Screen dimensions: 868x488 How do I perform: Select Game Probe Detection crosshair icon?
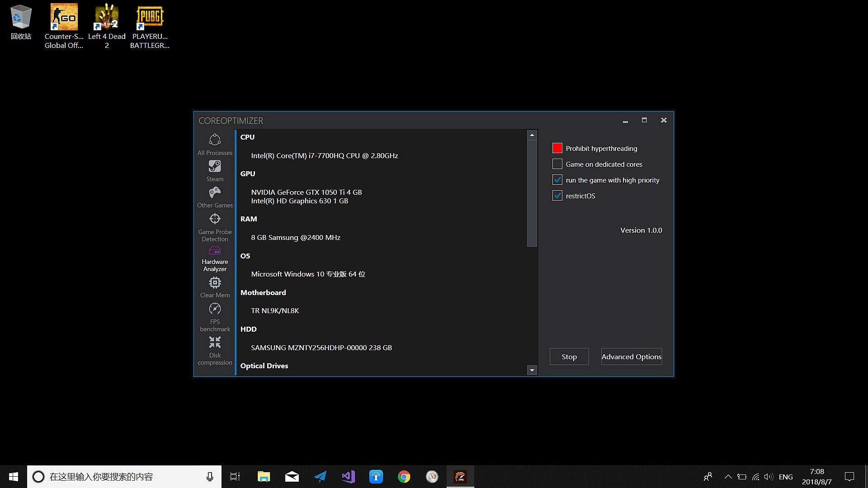215,219
